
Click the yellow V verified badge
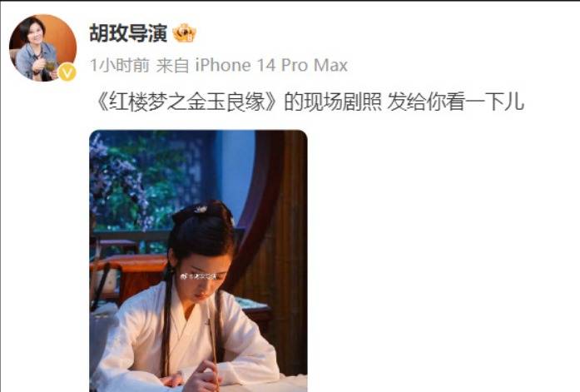(67, 72)
